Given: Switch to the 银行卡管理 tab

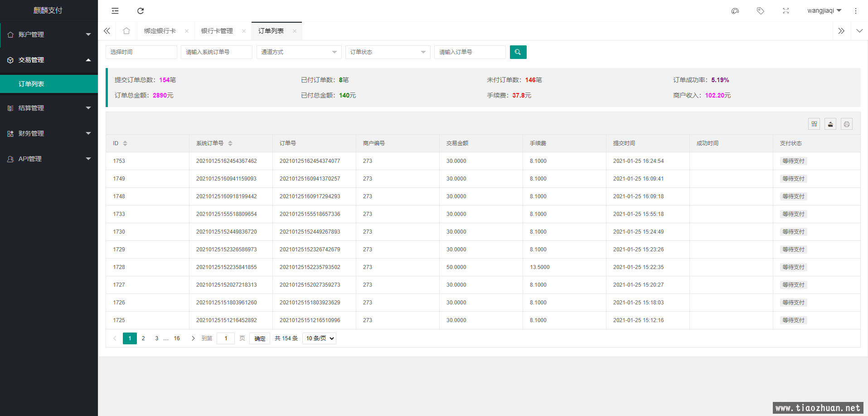Looking at the screenshot, I should pos(217,31).
